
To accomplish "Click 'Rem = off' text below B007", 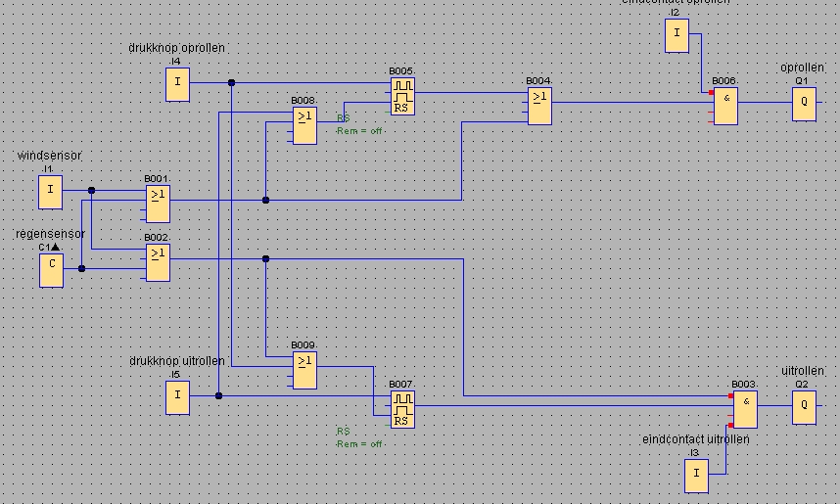I will pos(359,444).
